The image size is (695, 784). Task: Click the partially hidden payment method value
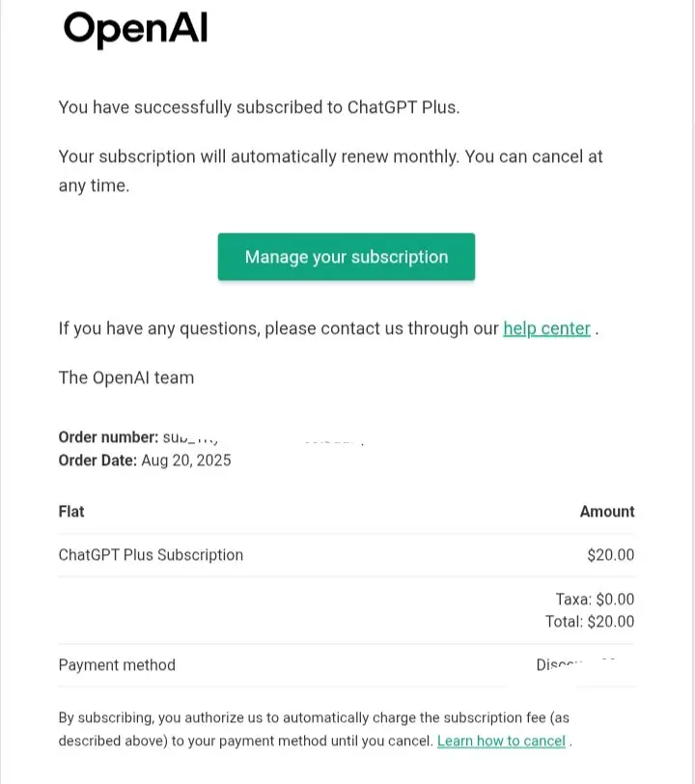point(576,664)
